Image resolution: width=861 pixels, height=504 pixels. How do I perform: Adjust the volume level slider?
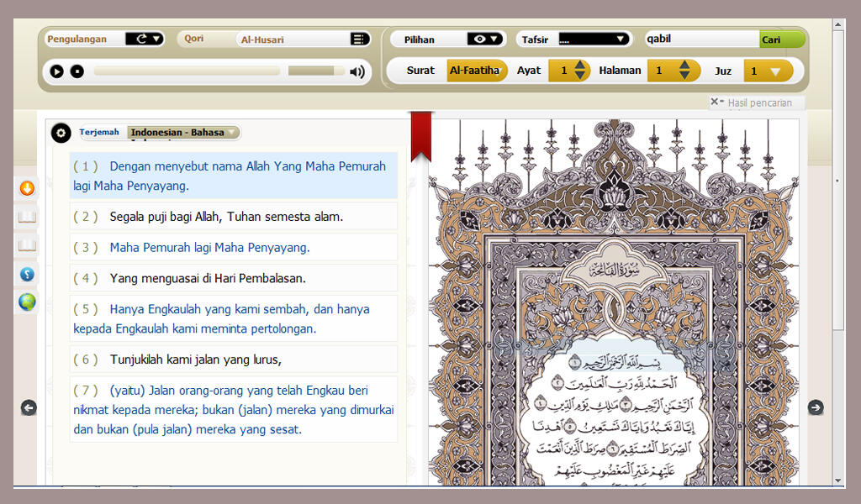(x=316, y=71)
